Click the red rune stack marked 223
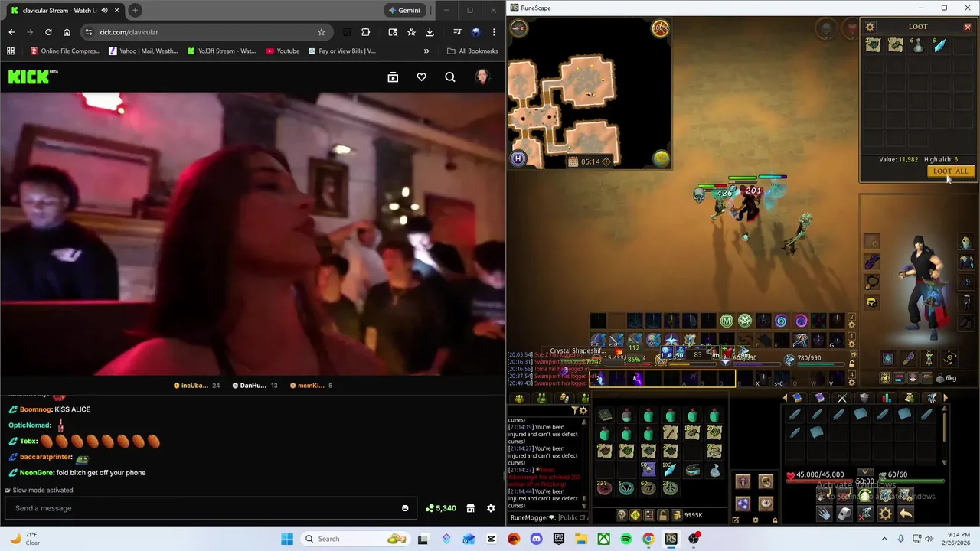This screenshot has width=980, height=551. click(x=605, y=489)
